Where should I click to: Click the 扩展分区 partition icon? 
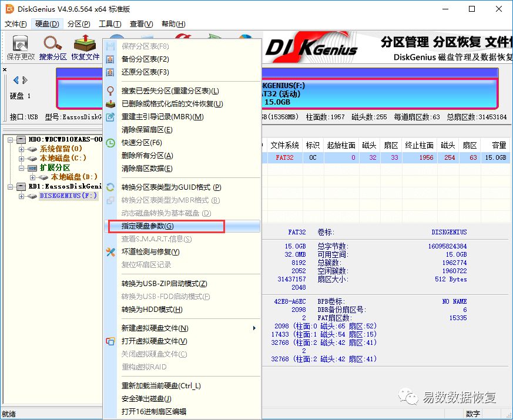[x=32, y=168]
